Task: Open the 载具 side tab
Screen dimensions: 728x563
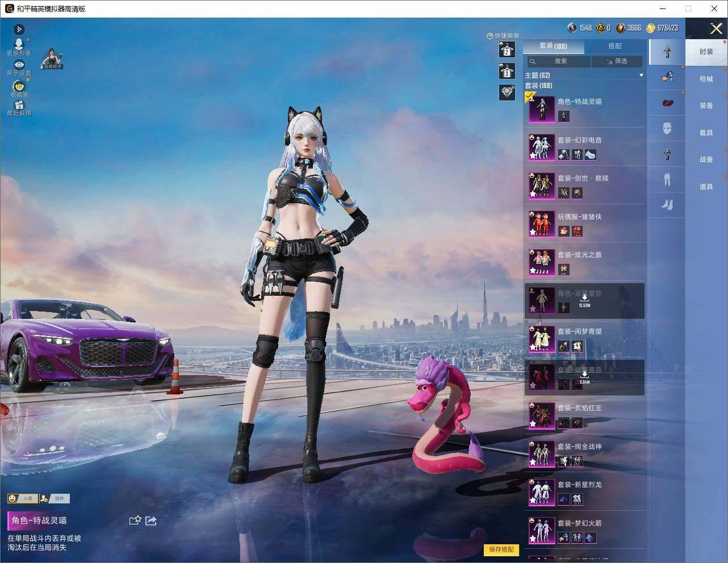Action: point(706,133)
